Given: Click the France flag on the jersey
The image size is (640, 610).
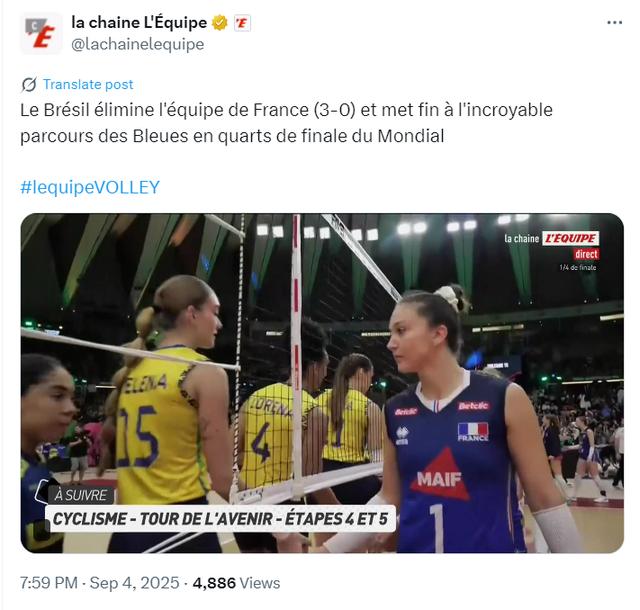Looking at the screenshot, I should coord(473,432).
